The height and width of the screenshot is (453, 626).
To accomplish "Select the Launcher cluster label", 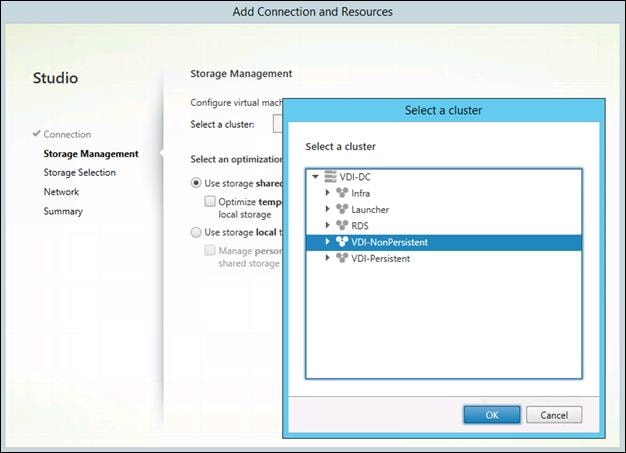I will point(370,210).
